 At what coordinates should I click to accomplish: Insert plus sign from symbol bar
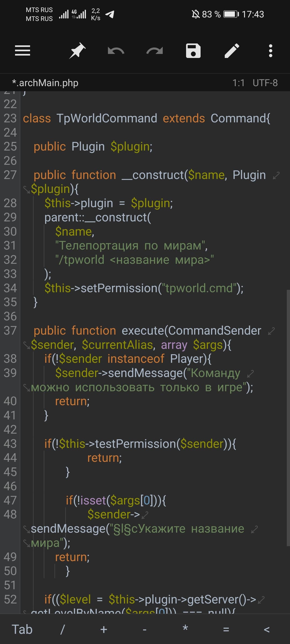[104, 629]
